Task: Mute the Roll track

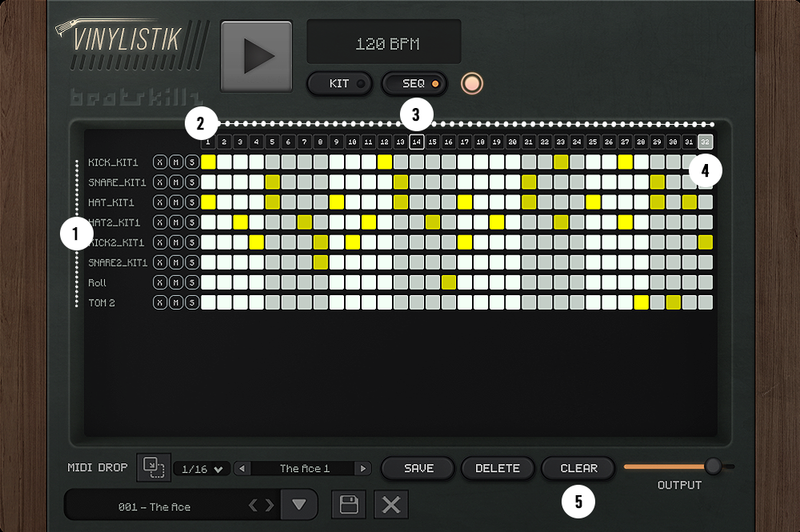Action: pyautogui.click(x=175, y=282)
